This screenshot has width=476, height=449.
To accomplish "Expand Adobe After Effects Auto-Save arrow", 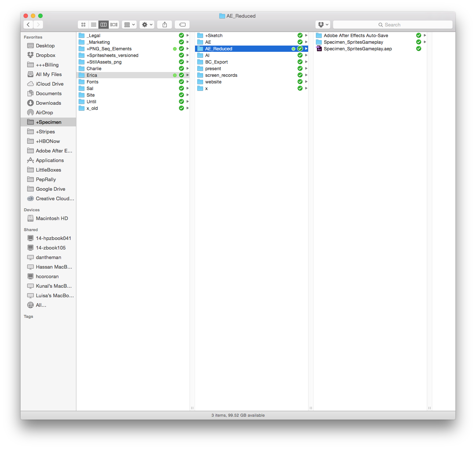I will (x=425, y=36).
